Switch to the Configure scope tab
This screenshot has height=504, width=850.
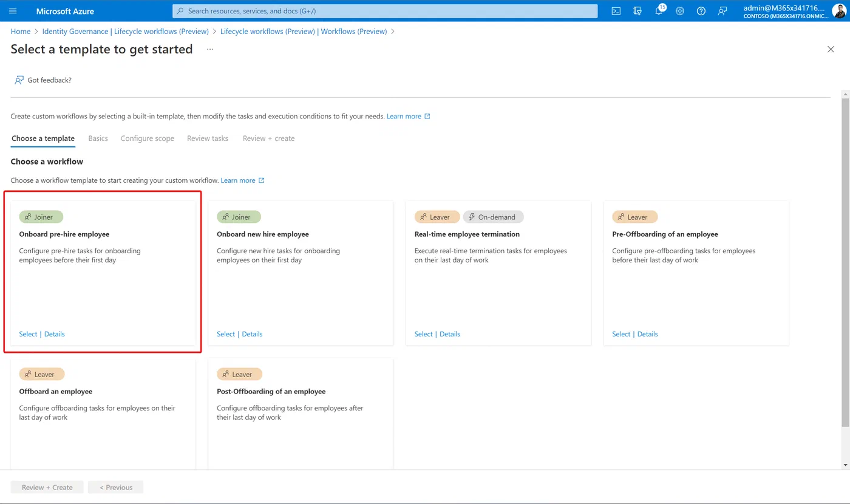click(x=148, y=138)
